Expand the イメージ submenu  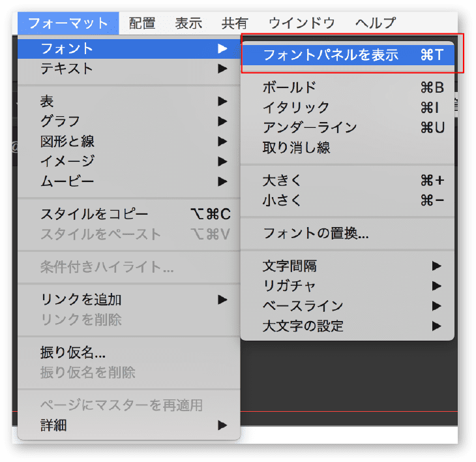coord(129,161)
